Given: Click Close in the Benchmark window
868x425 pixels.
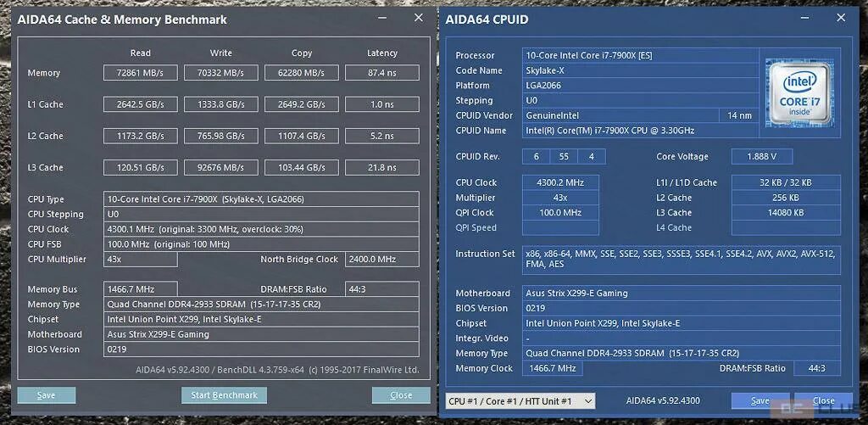Looking at the screenshot, I should [401, 395].
